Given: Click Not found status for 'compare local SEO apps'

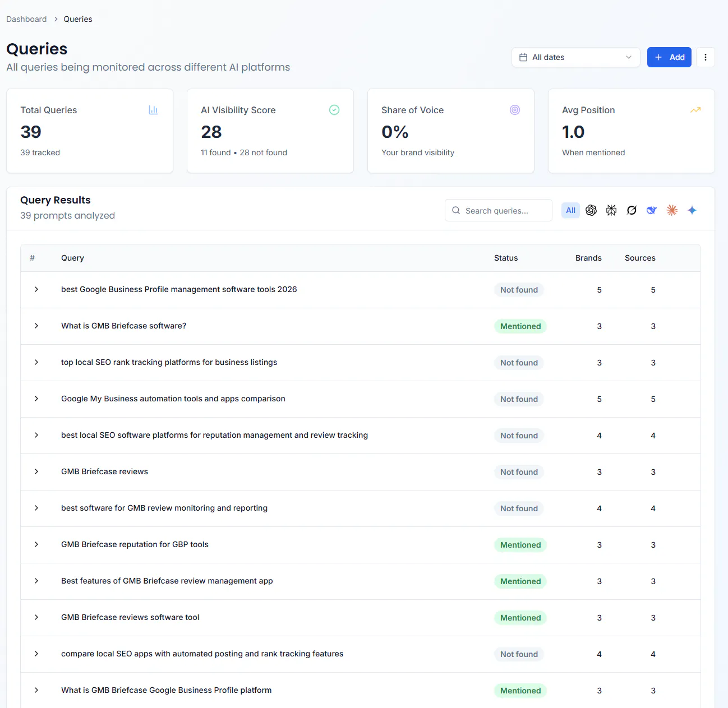Looking at the screenshot, I should pyautogui.click(x=519, y=654).
